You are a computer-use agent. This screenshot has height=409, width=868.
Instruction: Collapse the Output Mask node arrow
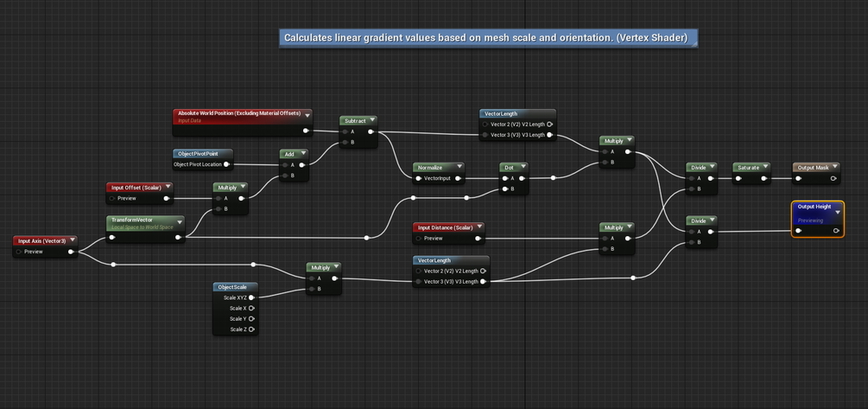pyautogui.click(x=835, y=167)
